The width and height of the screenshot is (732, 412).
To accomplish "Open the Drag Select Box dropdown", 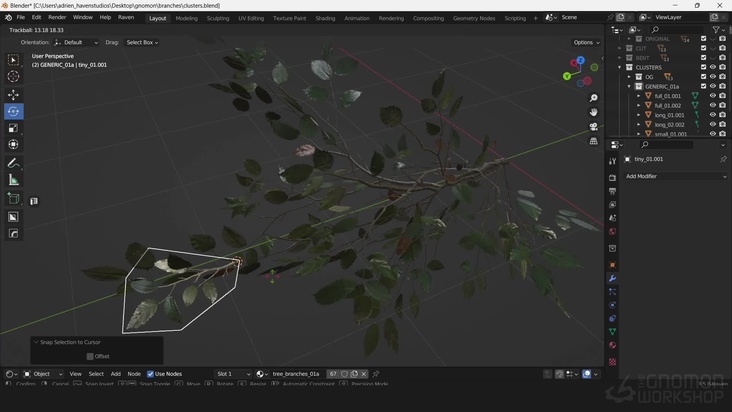I will pyautogui.click(x=142, y=42).
